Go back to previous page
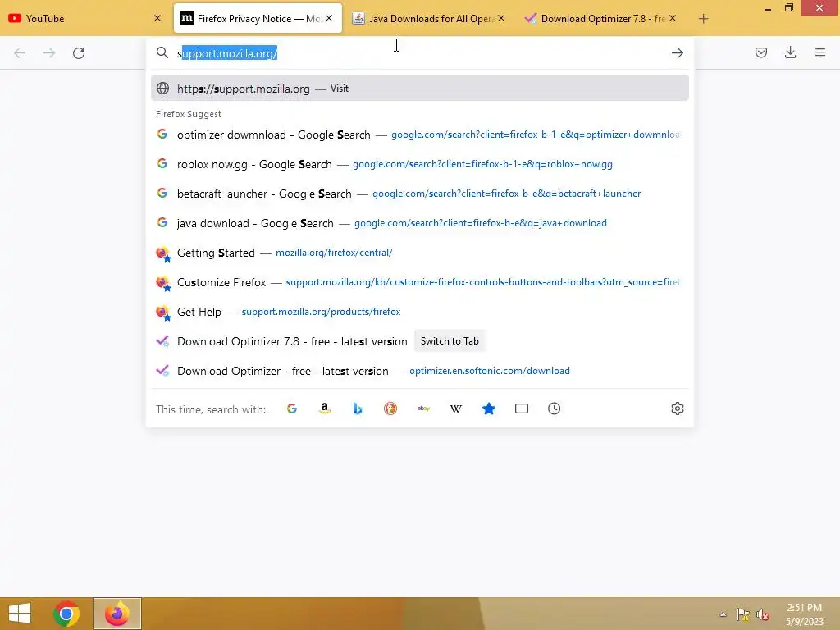This screenshot has height=630, width=840. click(20, 53)
